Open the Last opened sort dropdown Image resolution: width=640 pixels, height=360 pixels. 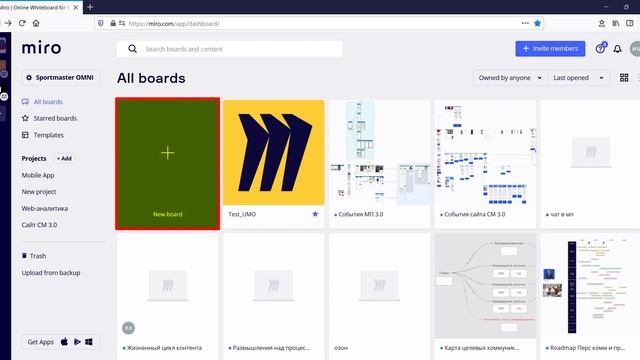click(x=578, y=78)
